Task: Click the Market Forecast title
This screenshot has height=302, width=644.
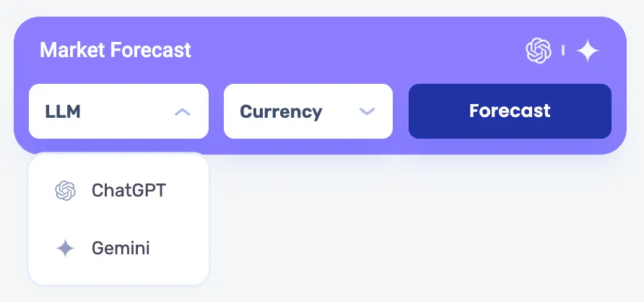Action: tap(116, 51)
